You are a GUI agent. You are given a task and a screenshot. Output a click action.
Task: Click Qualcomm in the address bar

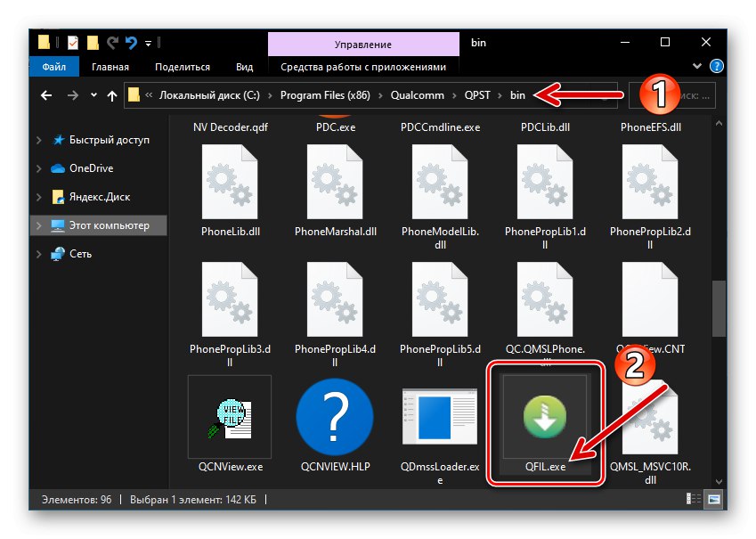[417, 95]
